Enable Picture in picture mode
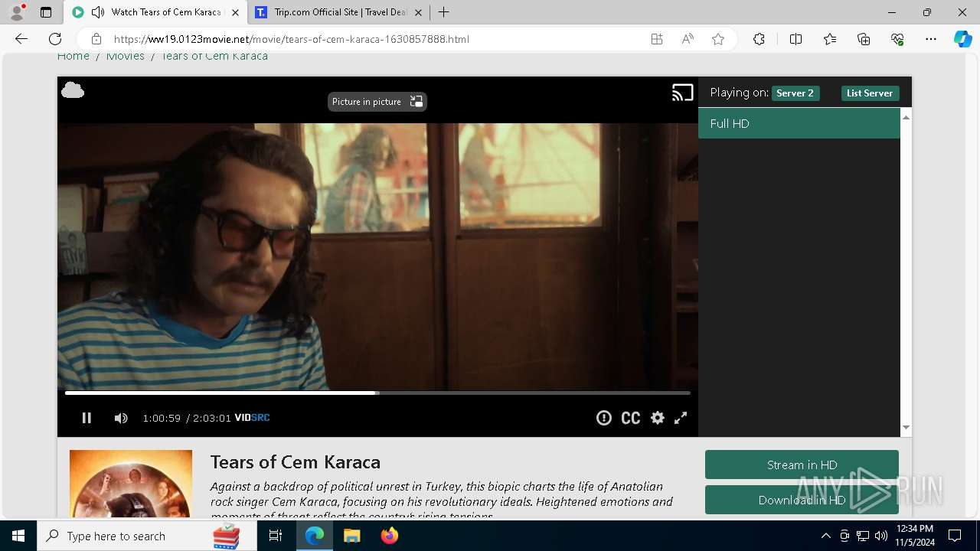This screenshot has height=551, width=980. tap(377, 102)
